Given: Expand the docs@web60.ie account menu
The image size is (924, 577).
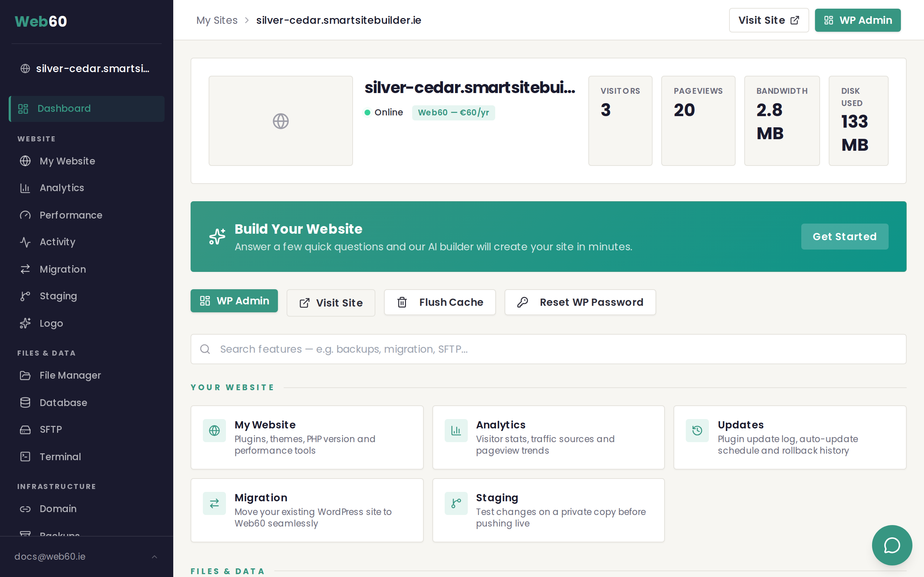Looking at the screenshot, I should tap(86, 556).
